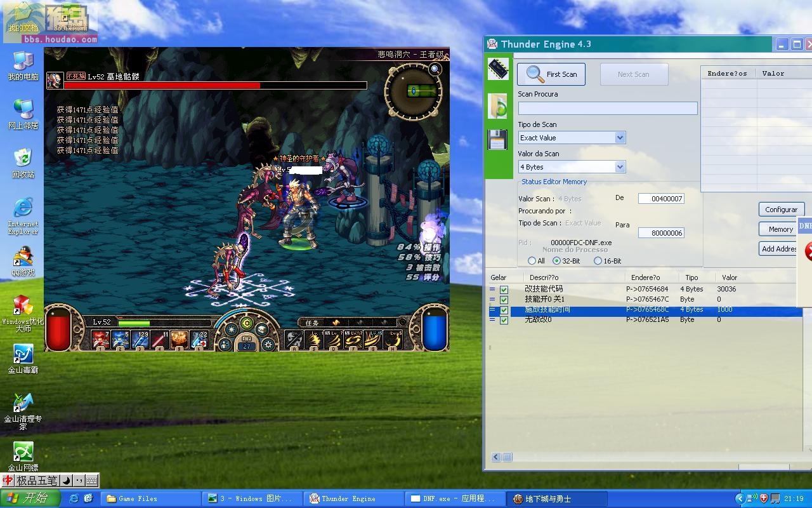Click the Status Editor Memory label

click(554, 182)
